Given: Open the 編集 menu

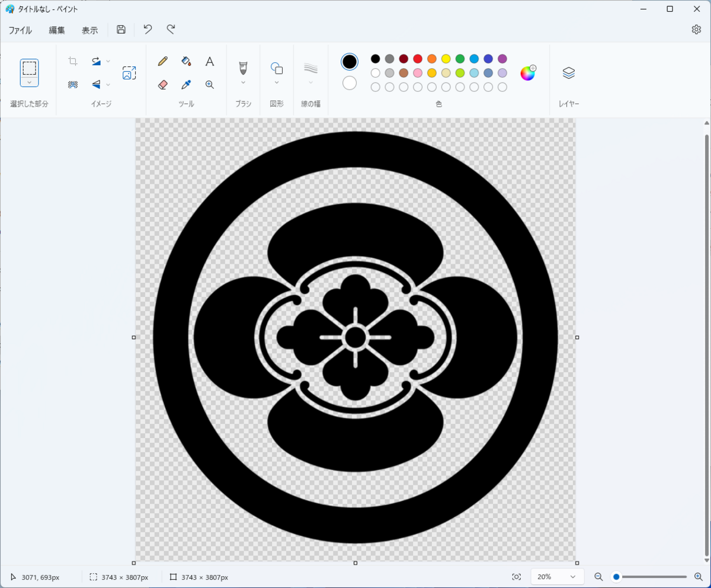Looking at the screenshot, I should click(x=57, y=30).
